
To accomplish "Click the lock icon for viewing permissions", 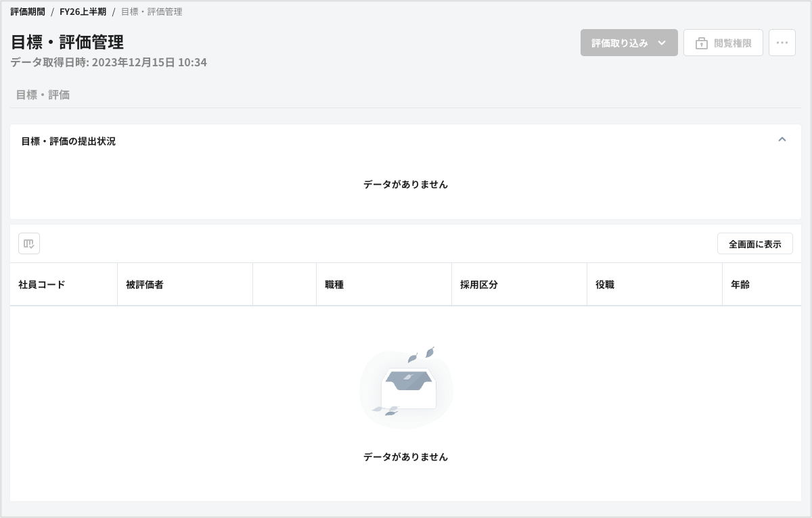I will (701, 42).
